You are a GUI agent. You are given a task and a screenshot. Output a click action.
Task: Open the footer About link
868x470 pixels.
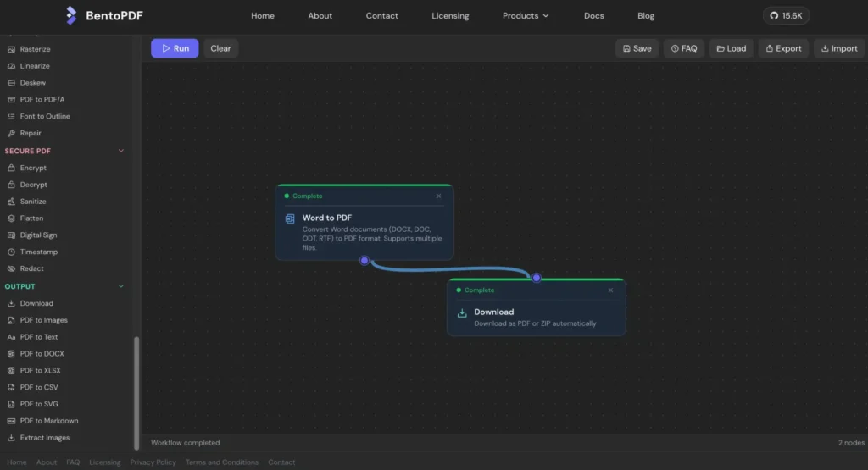point(47,462)
